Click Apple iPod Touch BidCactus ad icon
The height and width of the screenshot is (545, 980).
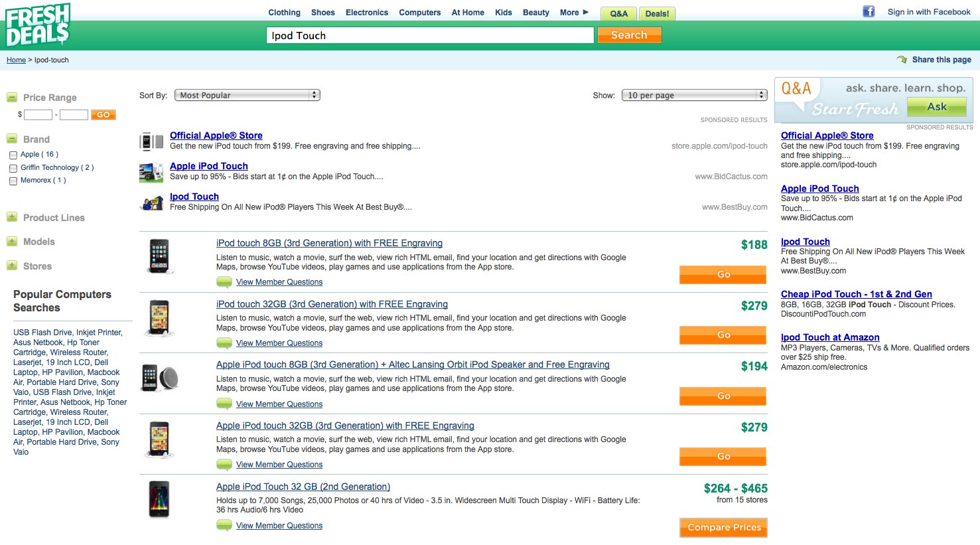[x=151, y=173]
